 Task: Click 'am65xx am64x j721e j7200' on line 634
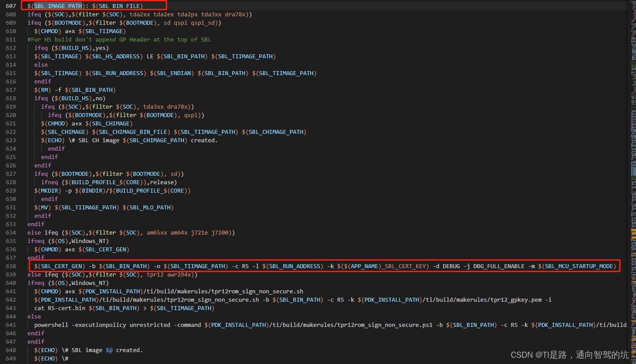187,232
